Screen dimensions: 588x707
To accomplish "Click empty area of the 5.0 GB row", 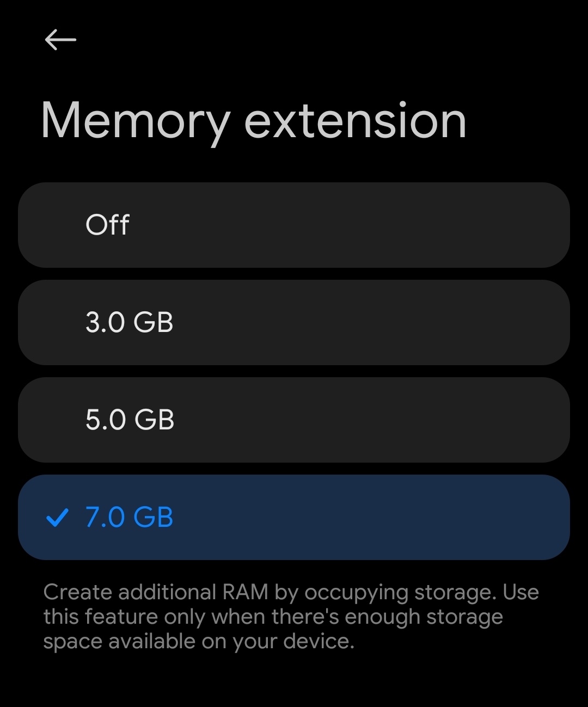I will point(381,420).
